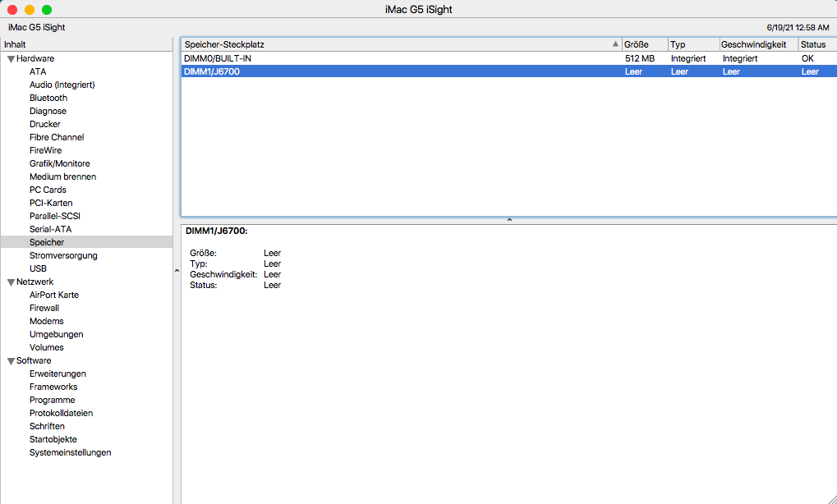Select Audio (Integriert) in sidebar
The width and height of the screenshot is (837, 504).
pyautogui.click(x=62, y=85)
